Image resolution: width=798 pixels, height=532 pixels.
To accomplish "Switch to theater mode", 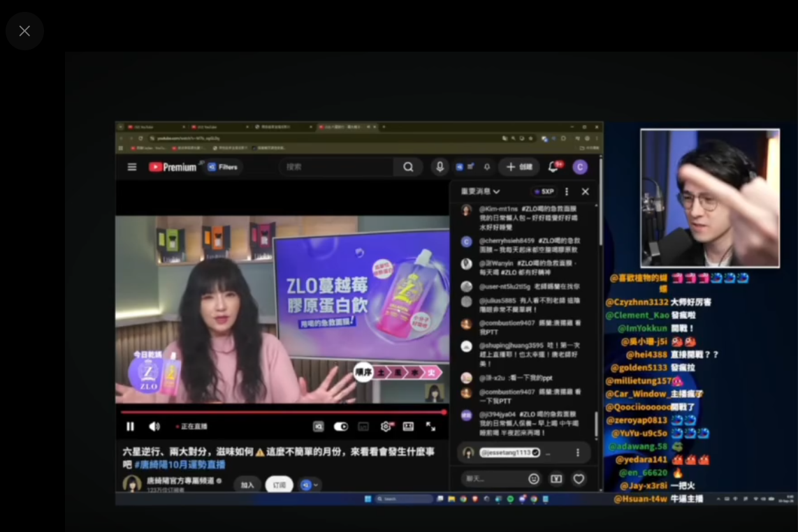I will (x=408, y=426).
